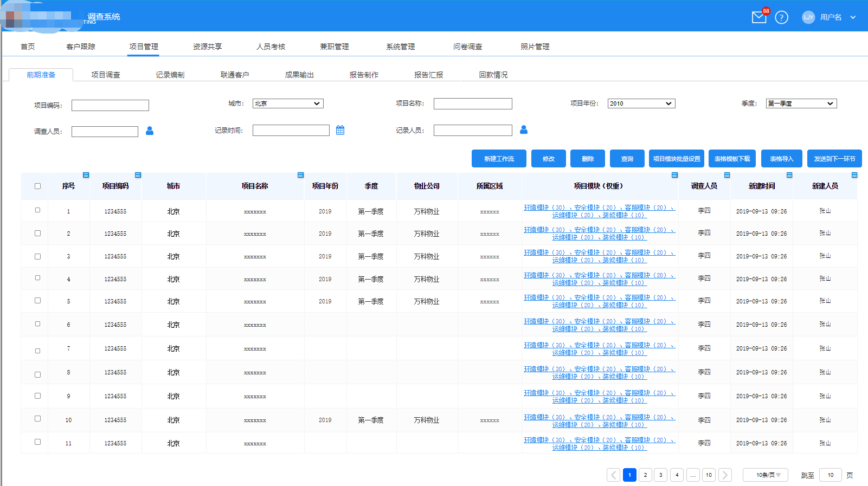The height and width of the screenshot is (486, 868).
Task: Check the row 7 checkbox
Action: click(37, 351)
